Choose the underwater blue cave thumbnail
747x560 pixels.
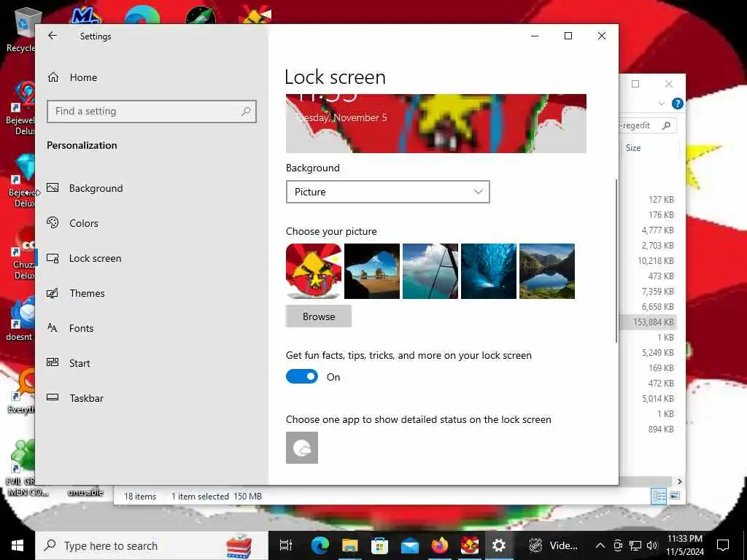(488, 271)
